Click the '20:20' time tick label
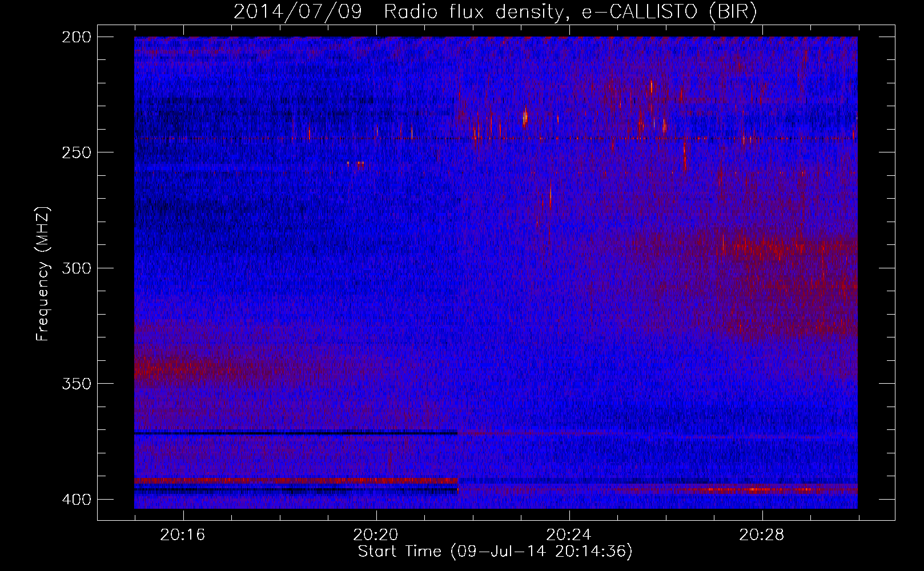924x571 pixels. 376,535
